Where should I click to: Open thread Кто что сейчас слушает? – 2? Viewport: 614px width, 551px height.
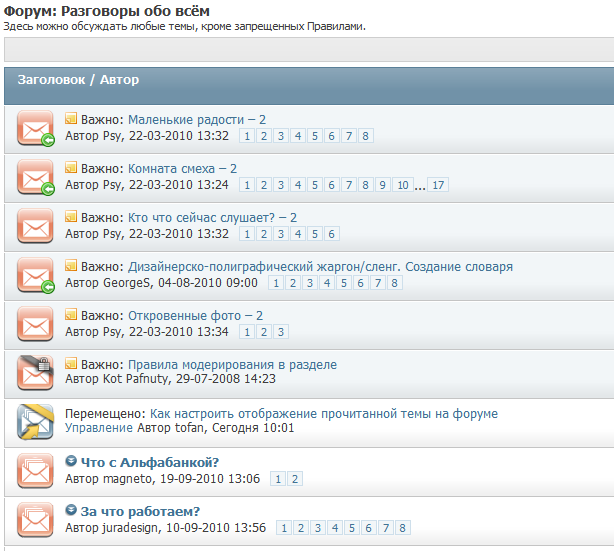coord(213,217)
